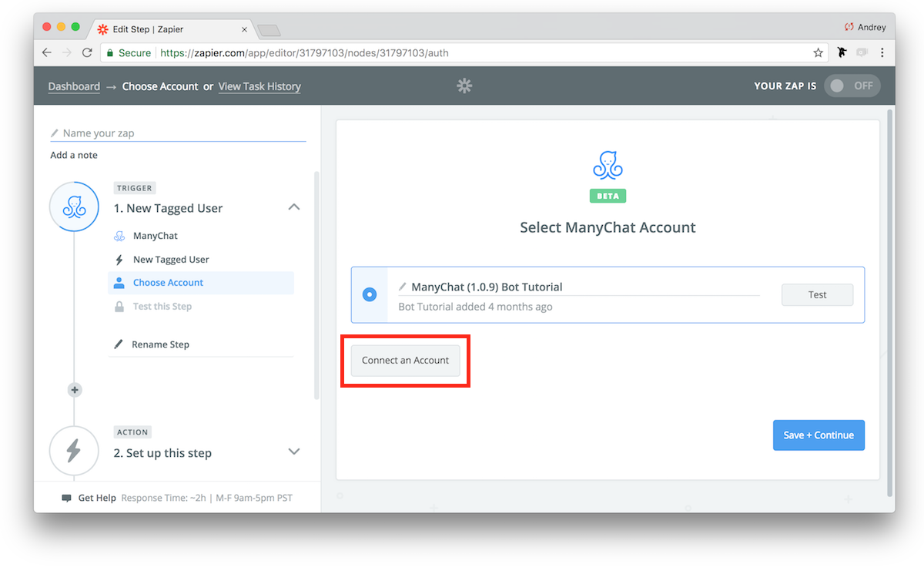Click the lightning bolt action circle icon

pos(74,451)
